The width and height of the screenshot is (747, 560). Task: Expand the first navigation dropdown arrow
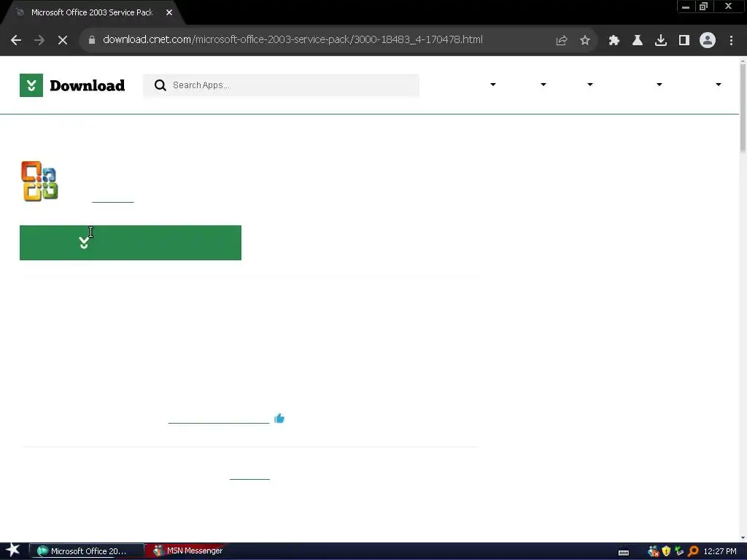point(493,85)
